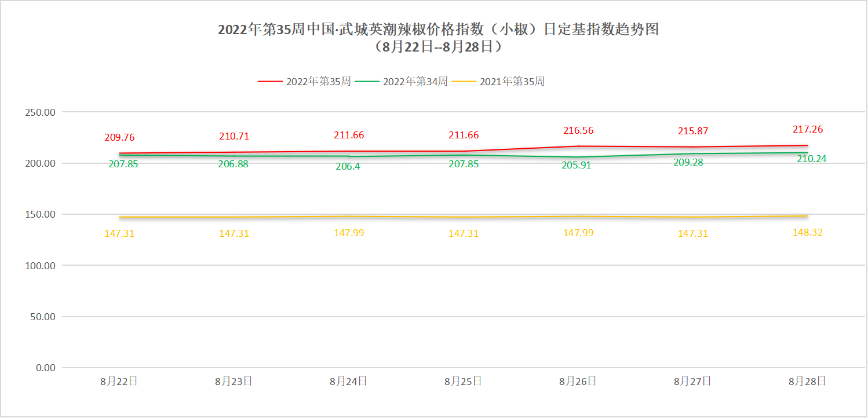Select the 210.71 data label
This screenshot has height=418, width=868.
(234, 137)
